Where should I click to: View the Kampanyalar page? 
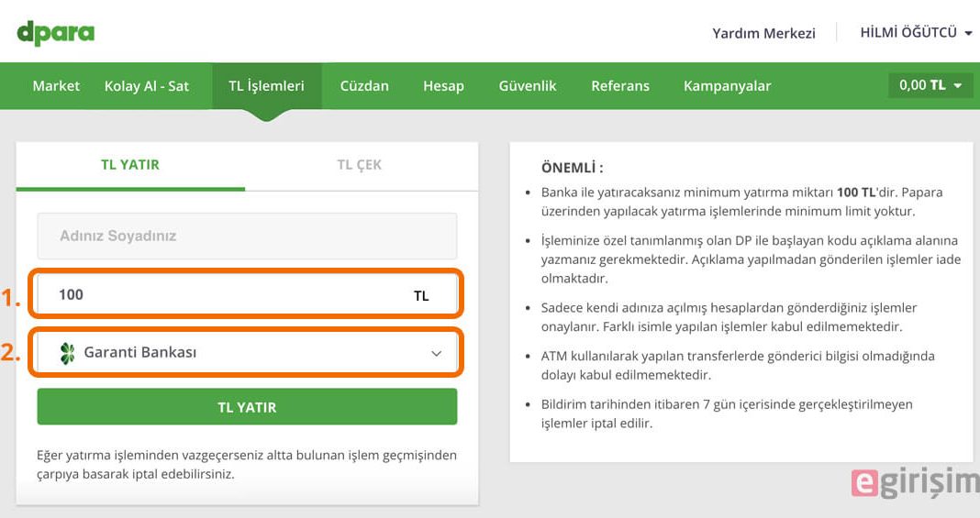point(727,86)
